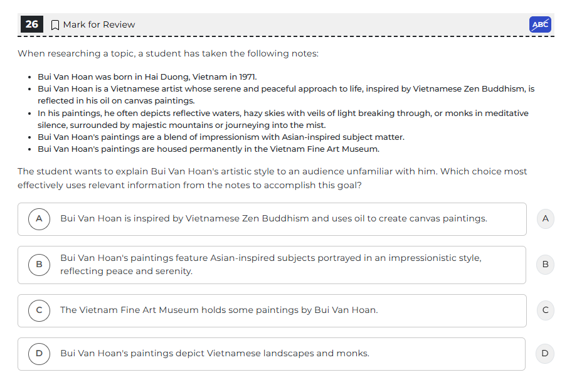Click the note about blend of impressionism
This screenshot has width=577, height=392.
[x=221, y=137]
